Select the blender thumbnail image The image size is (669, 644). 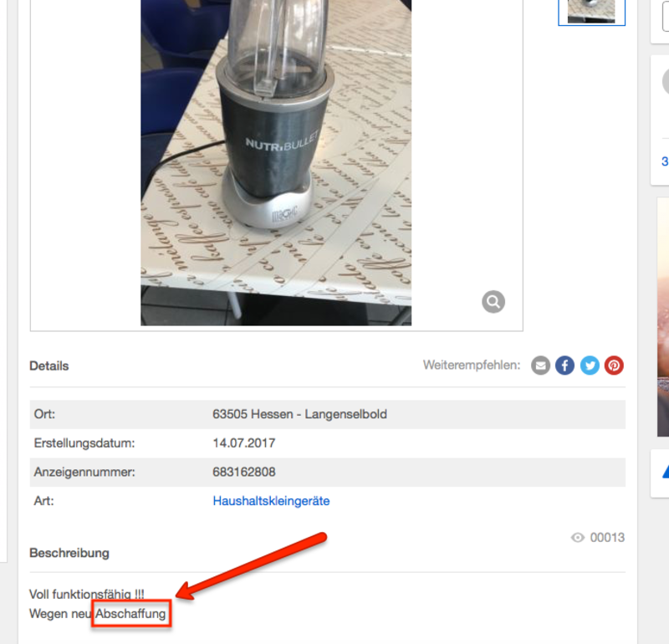(591, 12)
